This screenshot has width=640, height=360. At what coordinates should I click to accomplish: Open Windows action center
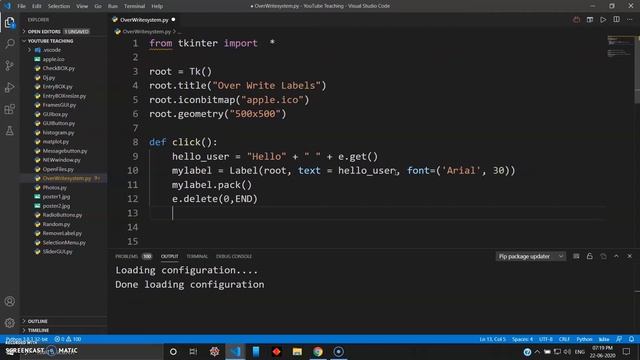pyautogui.click(x=627, y=351)
